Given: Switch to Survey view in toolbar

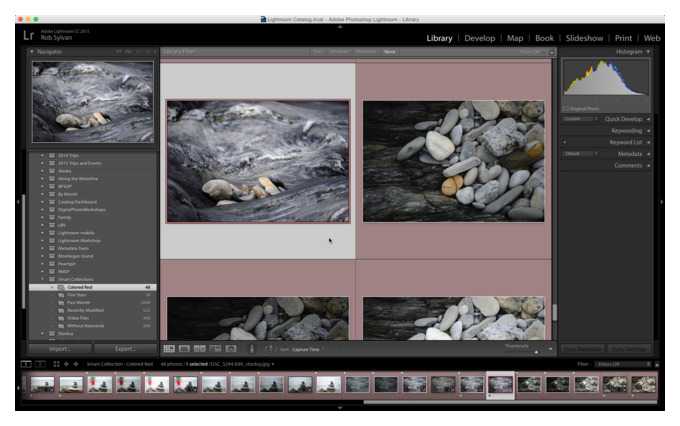Looking at the screenshot, I should click(213, 349).
